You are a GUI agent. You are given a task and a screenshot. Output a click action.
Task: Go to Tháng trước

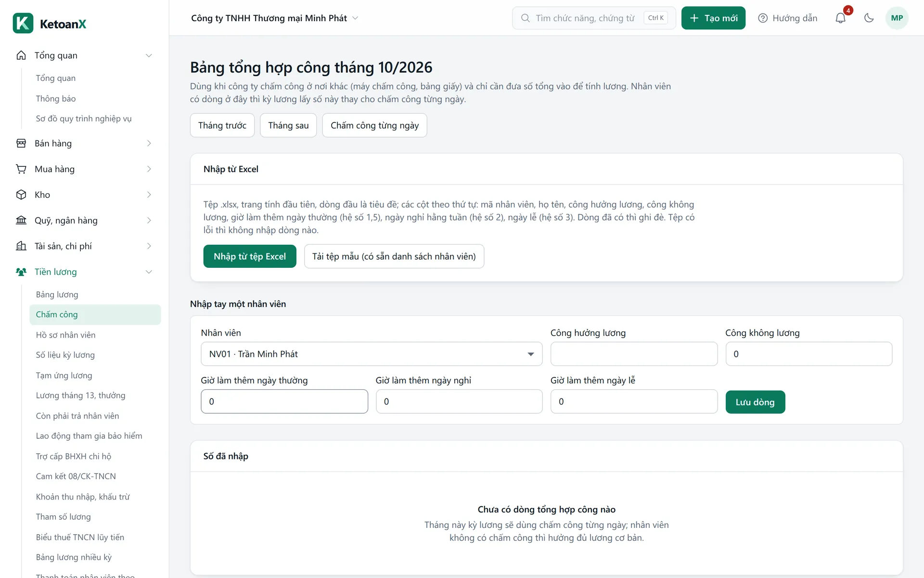(222, 125)
